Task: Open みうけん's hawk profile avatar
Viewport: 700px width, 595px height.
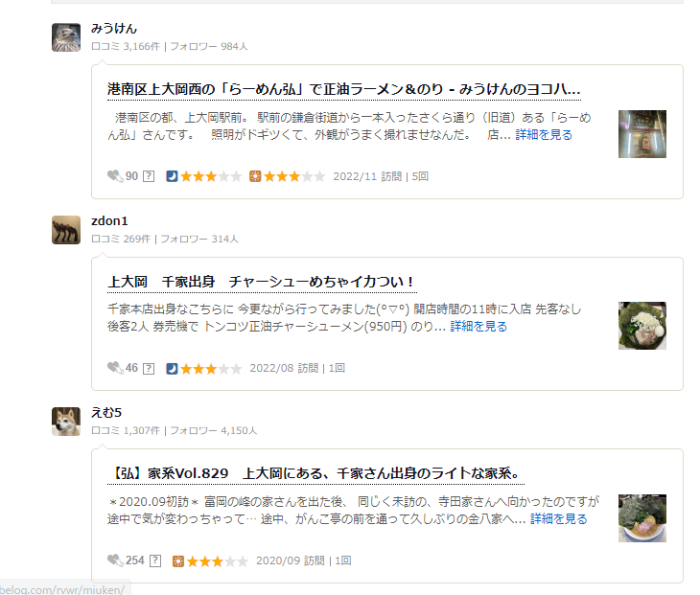Action: click(66, 37)
